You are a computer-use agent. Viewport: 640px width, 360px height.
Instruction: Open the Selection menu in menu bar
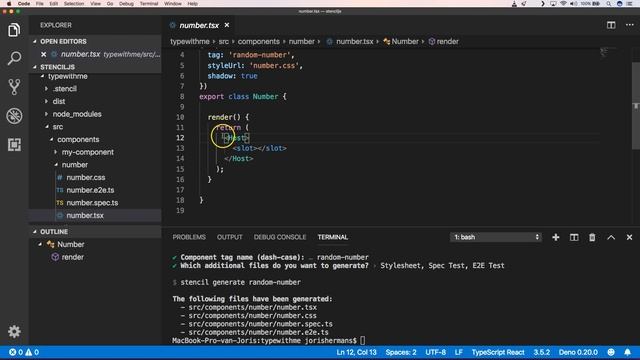74,3
